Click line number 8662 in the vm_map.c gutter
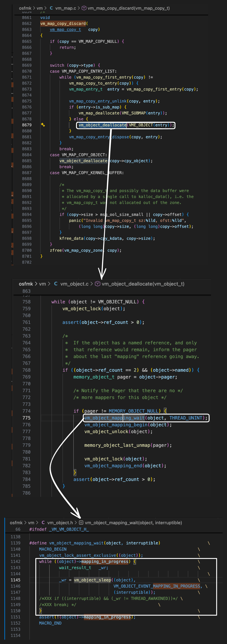The width and height of the screenshot is (227, 644). pyautogui.click(x=27, y=24)
